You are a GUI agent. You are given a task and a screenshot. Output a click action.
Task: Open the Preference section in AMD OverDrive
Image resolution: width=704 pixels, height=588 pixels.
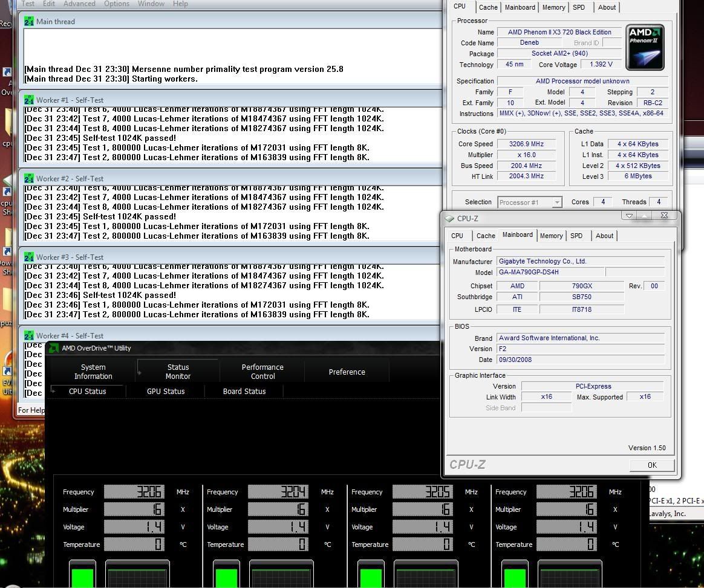point(347,372)
